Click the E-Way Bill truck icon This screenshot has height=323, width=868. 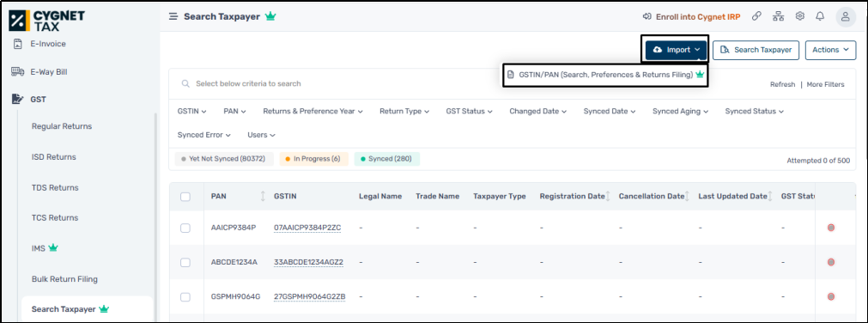[18, 71]
